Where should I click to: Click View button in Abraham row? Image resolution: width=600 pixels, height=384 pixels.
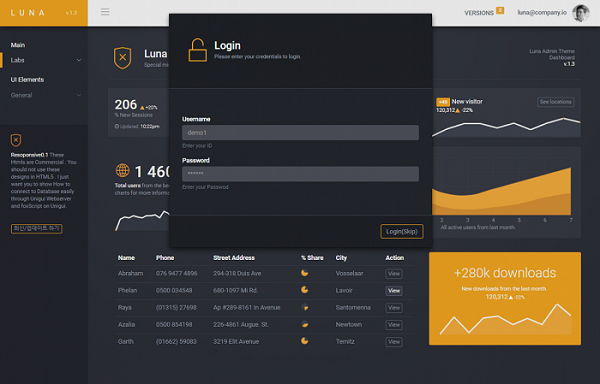[394, 274]
